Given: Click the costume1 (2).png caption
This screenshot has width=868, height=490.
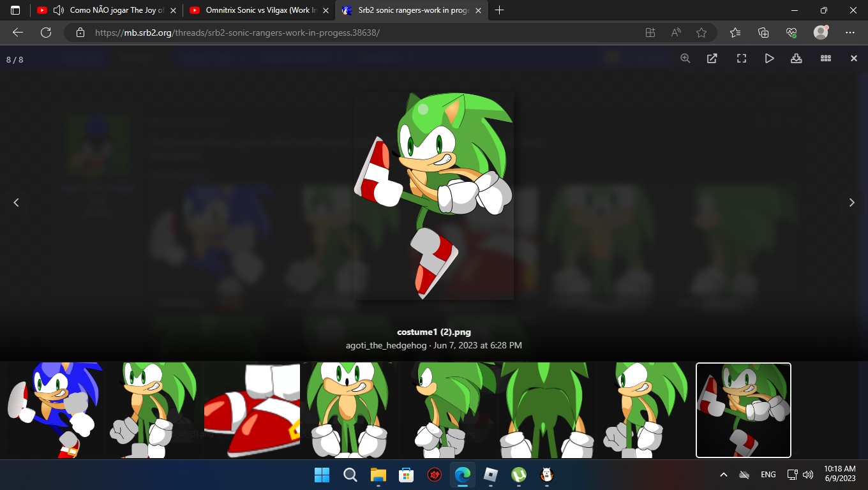Looking at the screenshot, I should (x=434, y=332).
